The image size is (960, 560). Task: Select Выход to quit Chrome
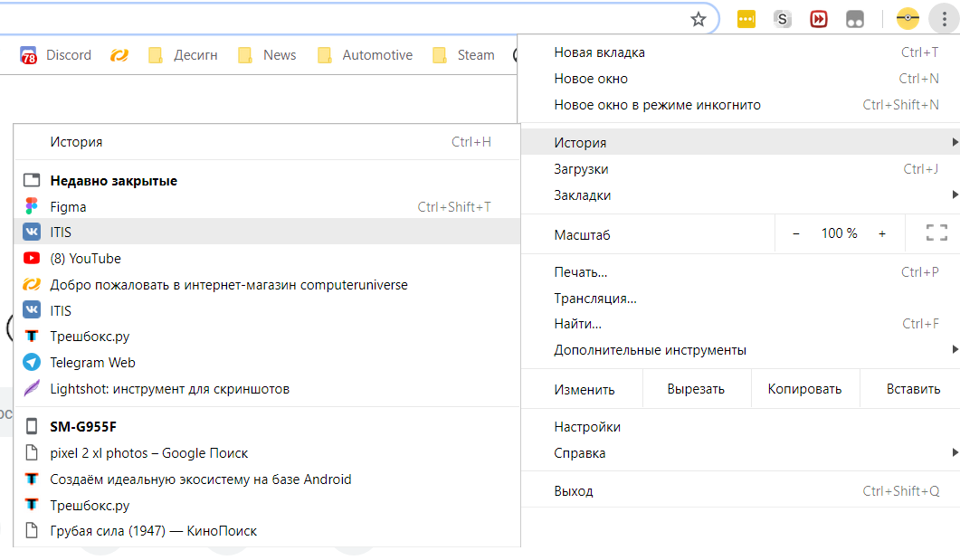click(x=740, y=491)
